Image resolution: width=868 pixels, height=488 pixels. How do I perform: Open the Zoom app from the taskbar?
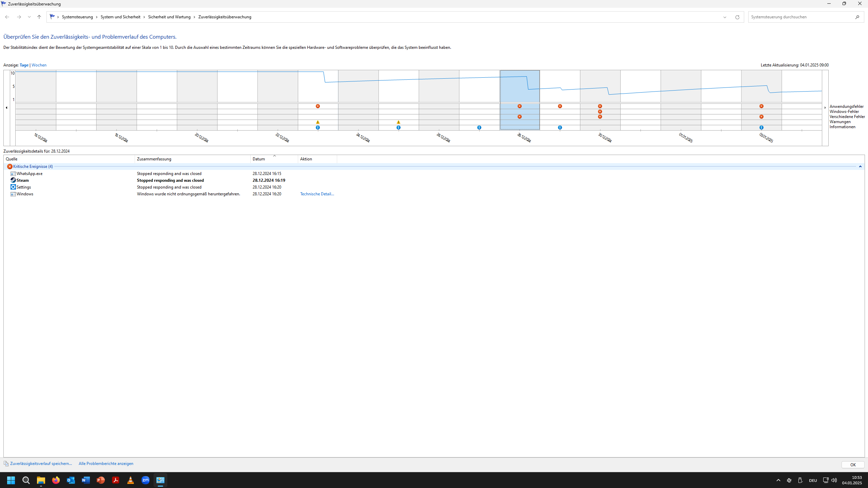(x=145, y=480)
